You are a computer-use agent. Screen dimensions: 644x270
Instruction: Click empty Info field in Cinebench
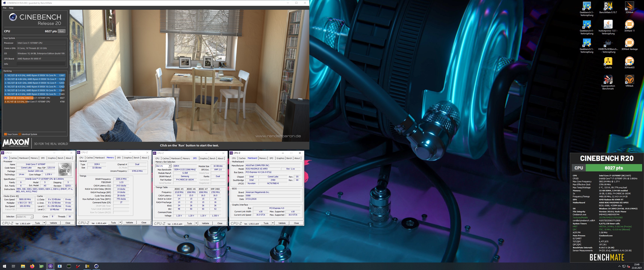(41, 64)
